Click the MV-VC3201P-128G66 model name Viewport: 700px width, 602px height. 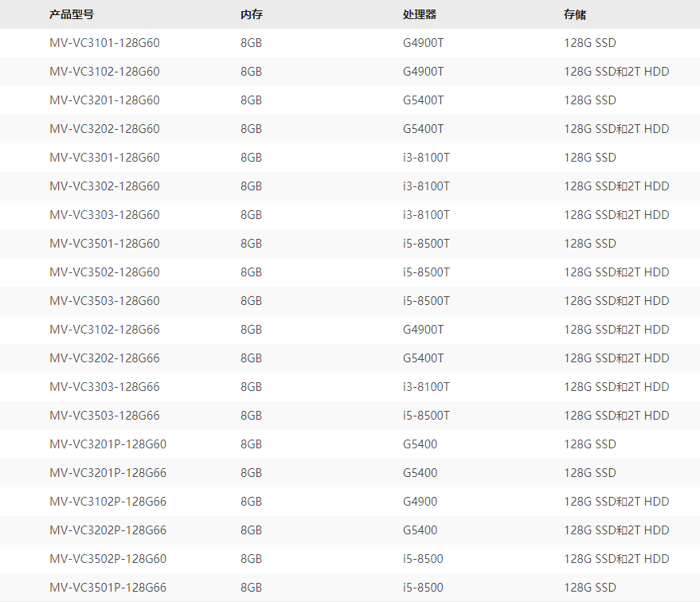point(108,473)
